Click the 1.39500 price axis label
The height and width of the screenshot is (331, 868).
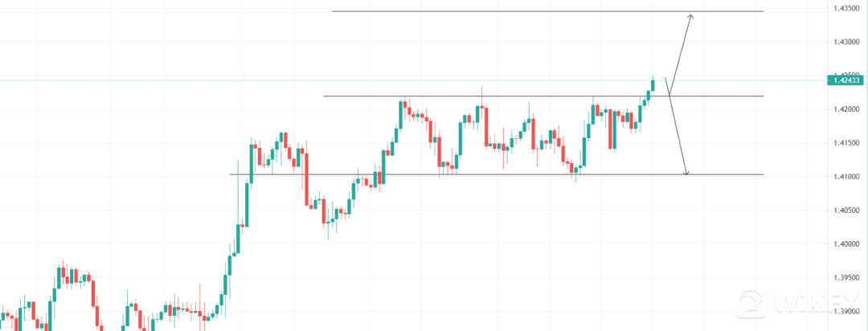click(848, 278)
